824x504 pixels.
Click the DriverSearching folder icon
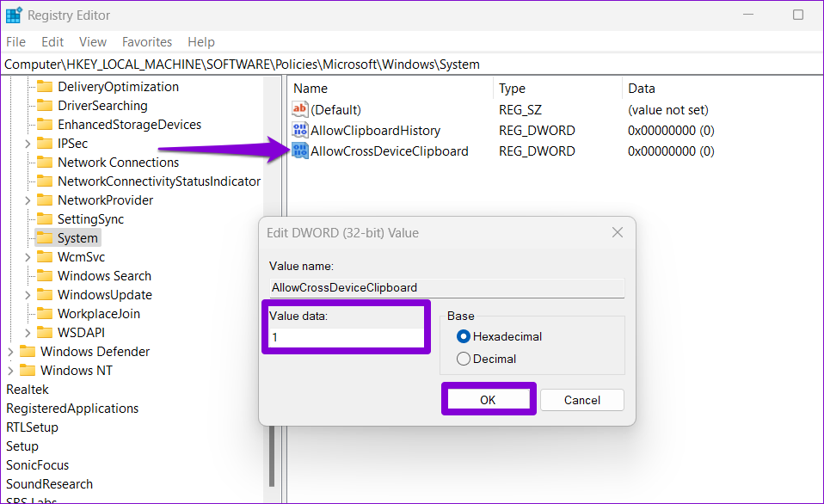click(x=44, y=105)
